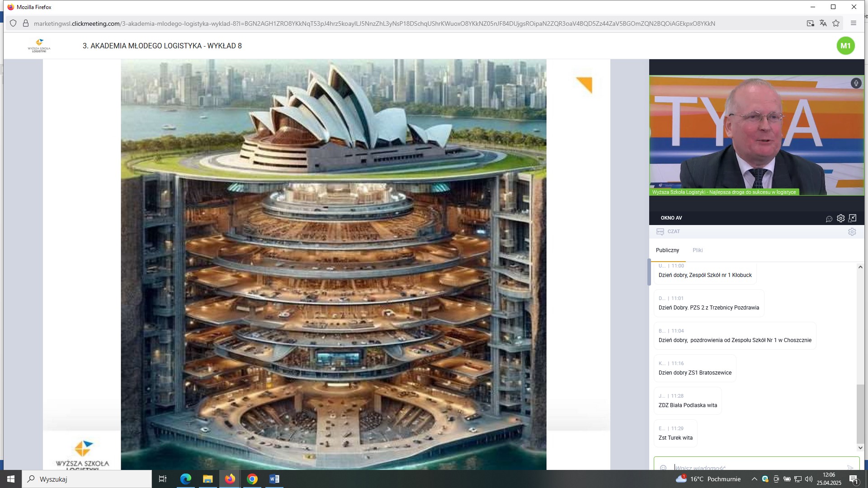The image size is (868, 488).
Task: Click the presenter caption 'Wyższa Szkoła Logistyki - Najlepsza droga'
Action: [x=724, y=192]
